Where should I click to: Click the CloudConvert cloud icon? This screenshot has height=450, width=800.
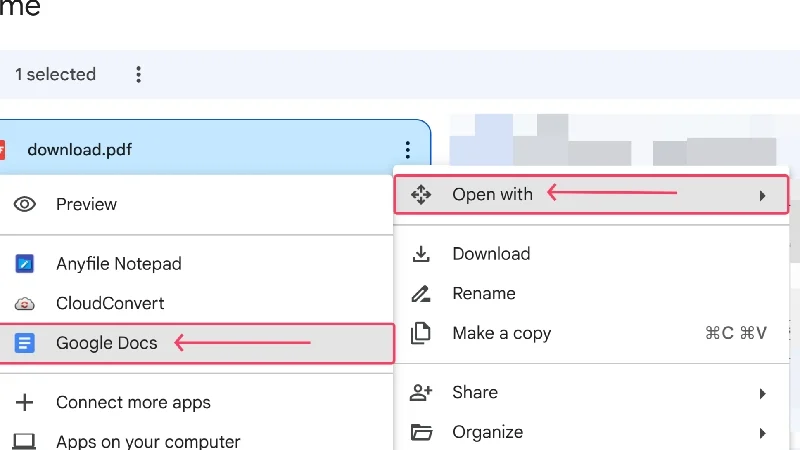click(x=25, y=303)
